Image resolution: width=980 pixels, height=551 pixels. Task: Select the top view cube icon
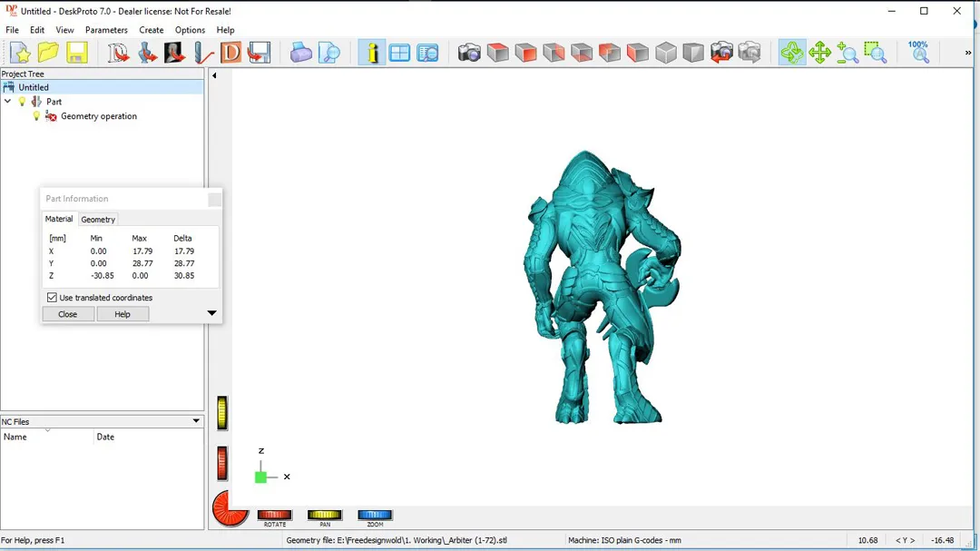point(498,53)
